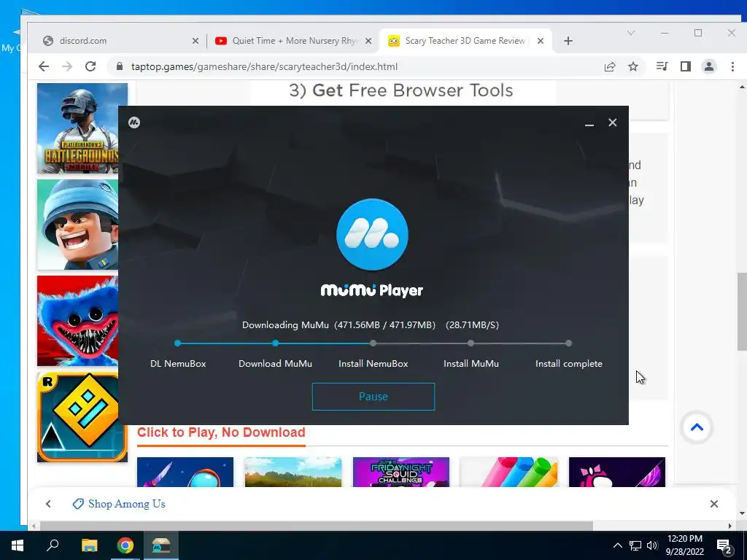
Task: Open Google Chrome from taskbar
Action: (125, 545)
